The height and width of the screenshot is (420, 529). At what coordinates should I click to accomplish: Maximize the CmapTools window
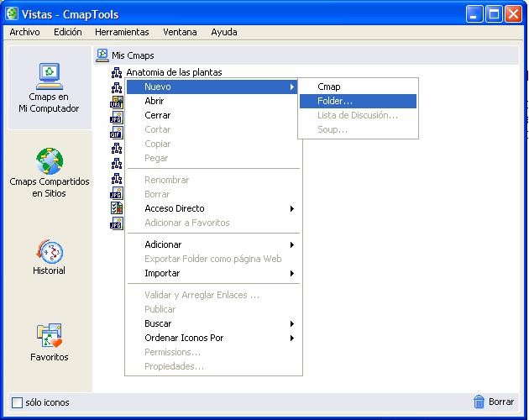(495, 14)
